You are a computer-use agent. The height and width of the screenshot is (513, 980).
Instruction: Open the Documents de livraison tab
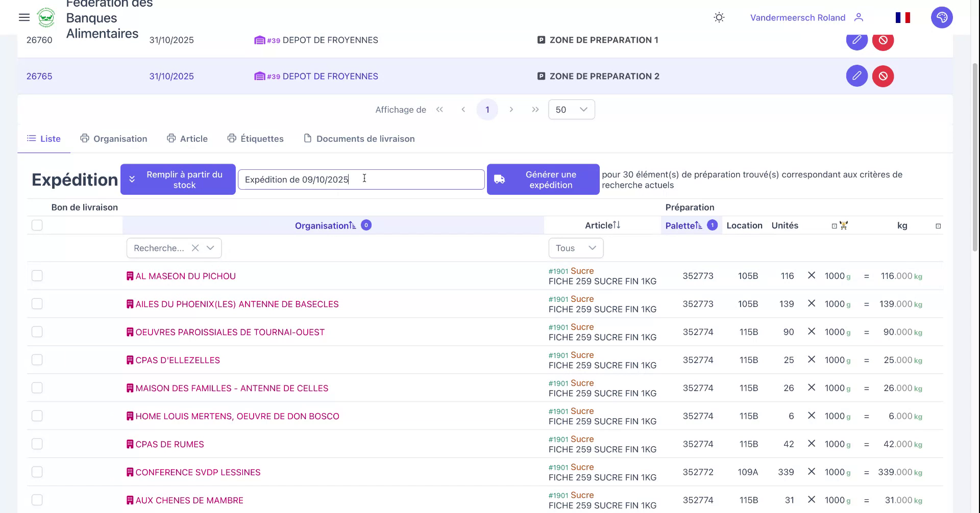(x=365, y=138)
